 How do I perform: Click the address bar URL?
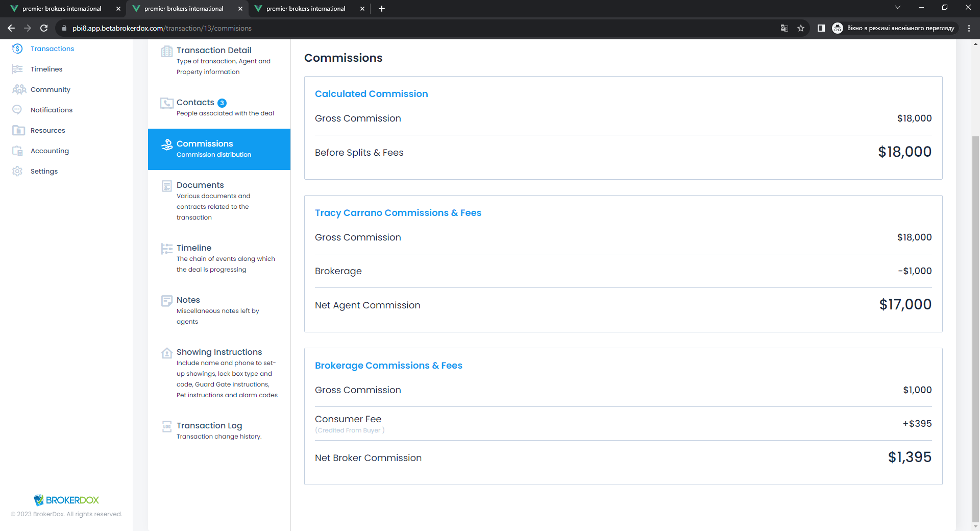[162, 28]
